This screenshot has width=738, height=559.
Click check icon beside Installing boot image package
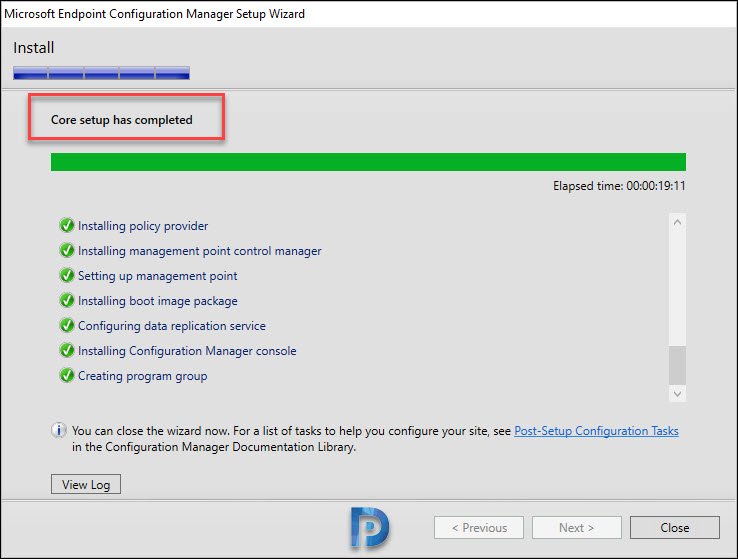67,300
